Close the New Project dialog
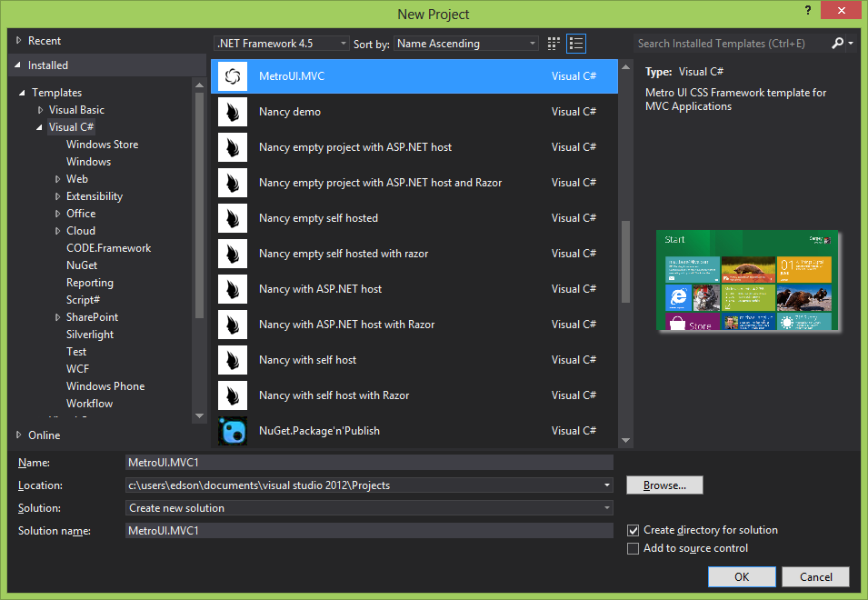Image resolution: width=868 pixels, height=600 pixels. tap(841, 11)
